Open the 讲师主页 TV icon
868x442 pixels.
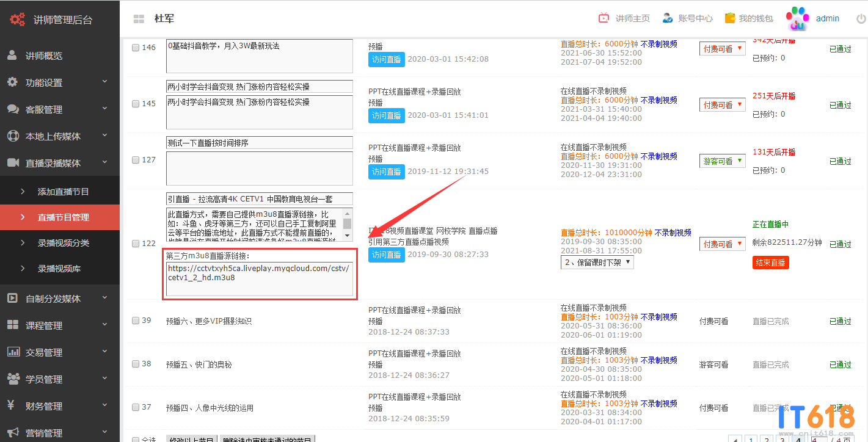pos(604,18)
